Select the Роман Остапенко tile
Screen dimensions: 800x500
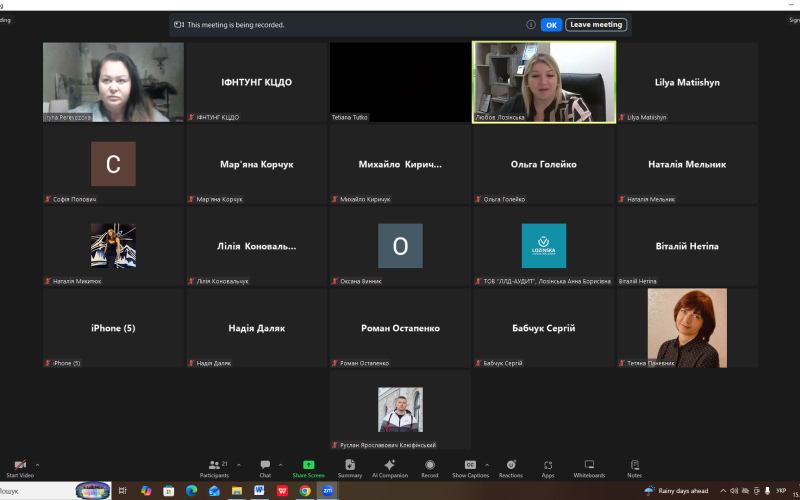click(x=401, y=328)
